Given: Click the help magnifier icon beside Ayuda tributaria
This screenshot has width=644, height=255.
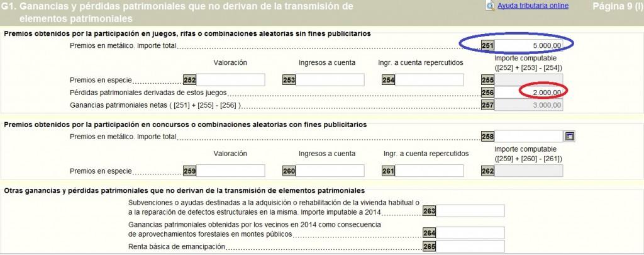Looking at the screenshot, I should [491, 6].
